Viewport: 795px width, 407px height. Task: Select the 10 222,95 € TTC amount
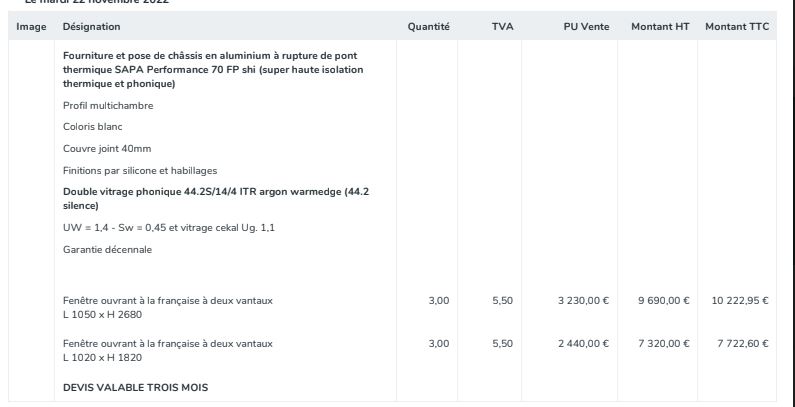[x=739, y=301]
